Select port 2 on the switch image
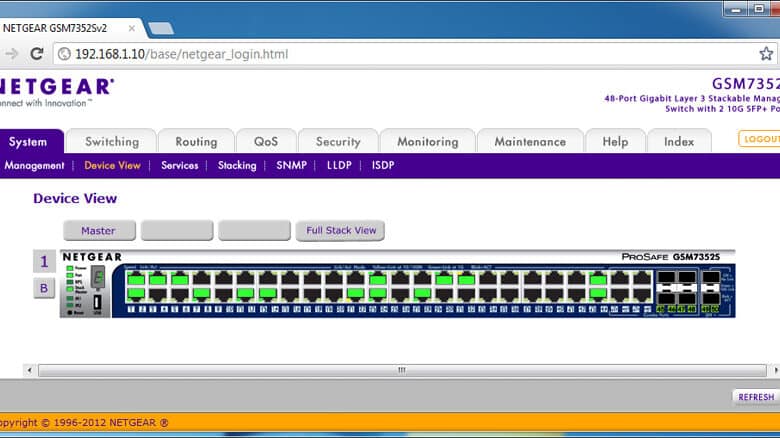780x438 pixels. coord(136,294)
